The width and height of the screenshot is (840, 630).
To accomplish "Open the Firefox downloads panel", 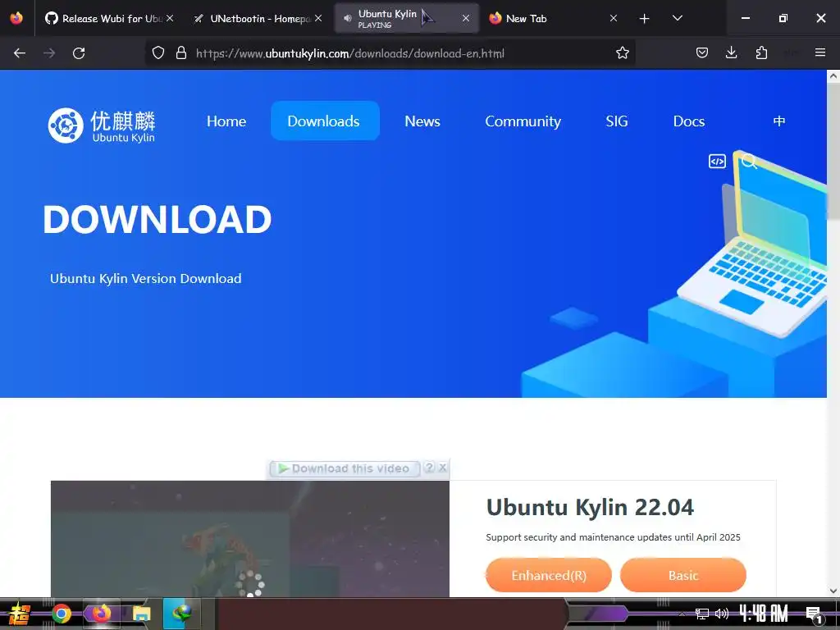I will coord(731,53).
